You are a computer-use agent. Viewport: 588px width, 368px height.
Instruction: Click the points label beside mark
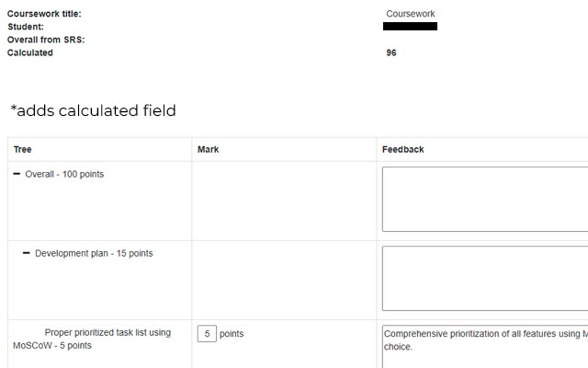click(x=231, y=334)
